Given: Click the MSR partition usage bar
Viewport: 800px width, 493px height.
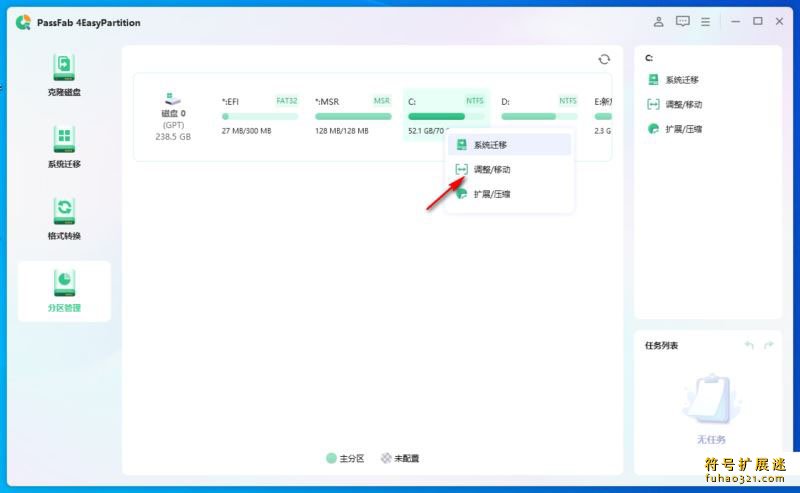Looking at the screenshot, I should (353, 116).
